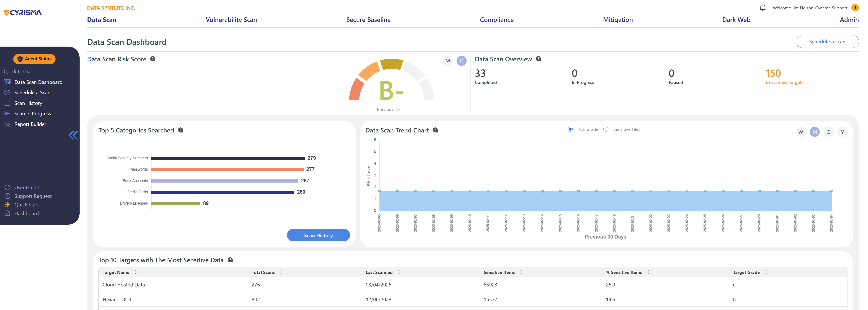Open the user avatar J menu
868x310 pixels.
pos(855,7)
